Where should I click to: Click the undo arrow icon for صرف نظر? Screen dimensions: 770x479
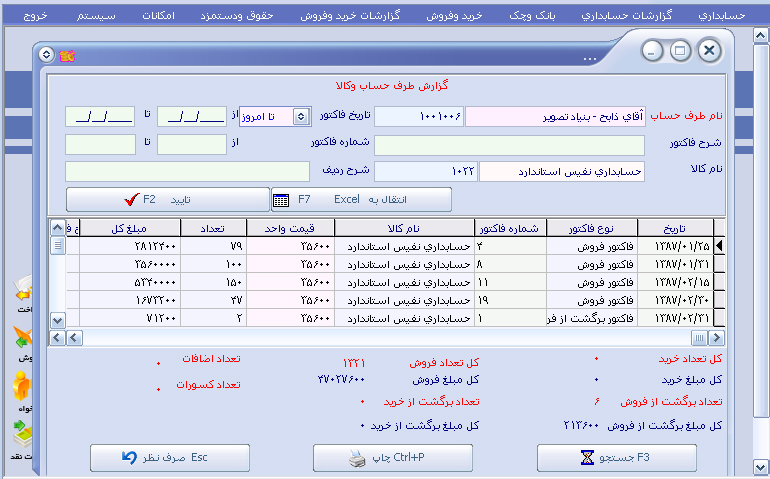point(129,459)
